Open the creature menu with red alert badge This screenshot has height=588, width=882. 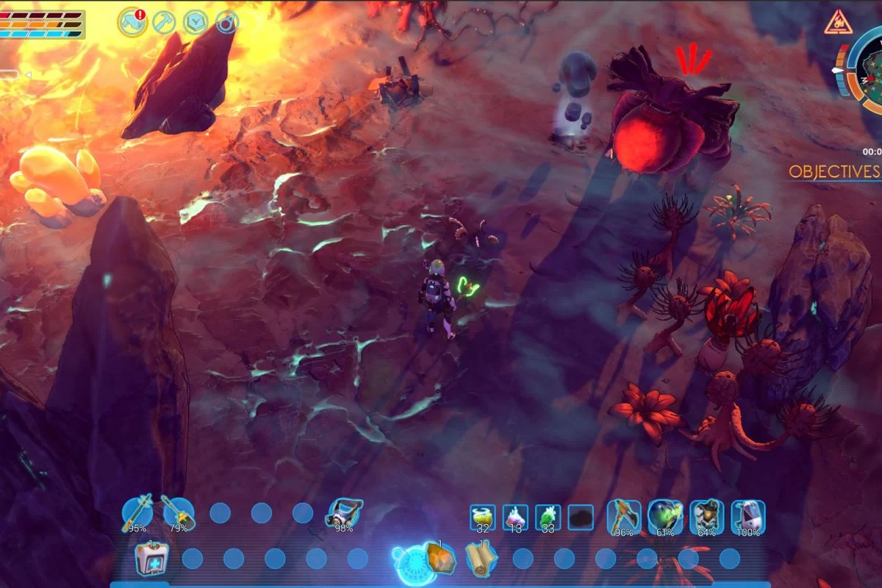(x=132, y=22)
